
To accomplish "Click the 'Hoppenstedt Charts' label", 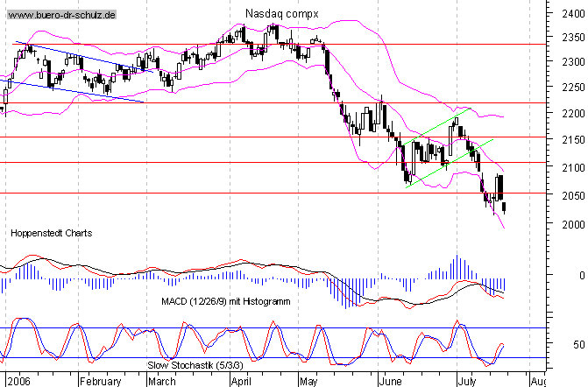I will [52, 233].
